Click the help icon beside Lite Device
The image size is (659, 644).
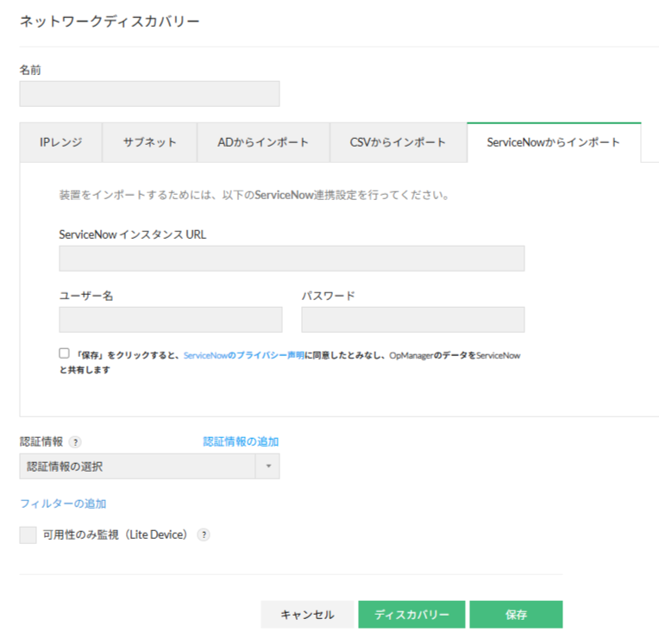204,535
